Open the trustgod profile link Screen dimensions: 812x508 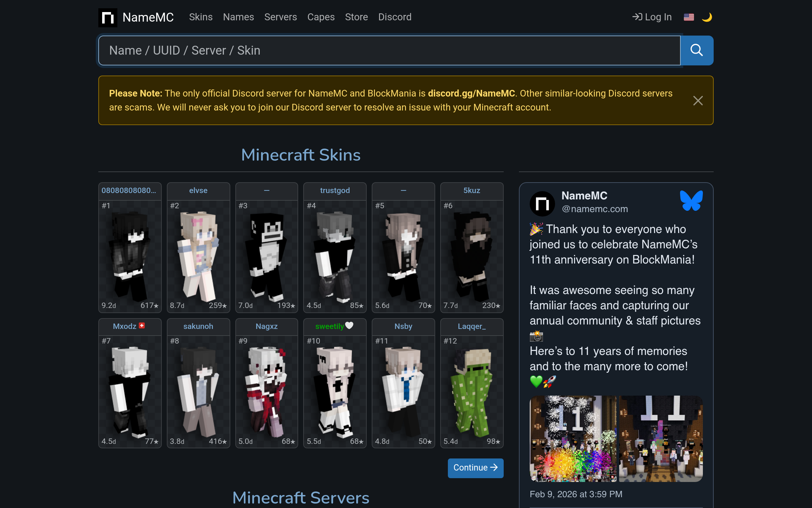pyautogui.click(x=335, y=190)
